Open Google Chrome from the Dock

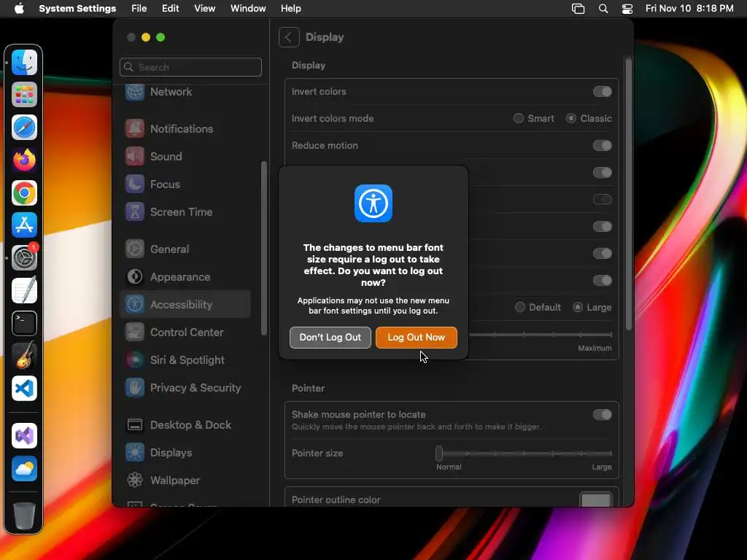click(24, 192)
